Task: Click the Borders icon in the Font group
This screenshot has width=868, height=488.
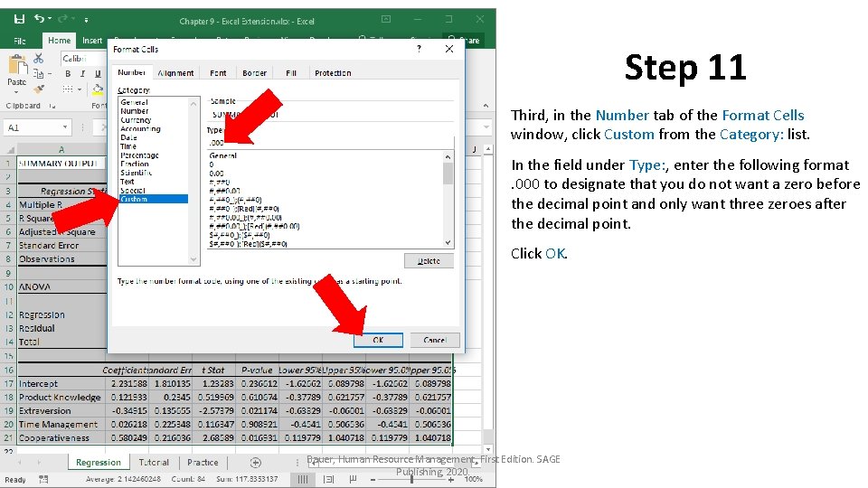Action: pos(68,89)
